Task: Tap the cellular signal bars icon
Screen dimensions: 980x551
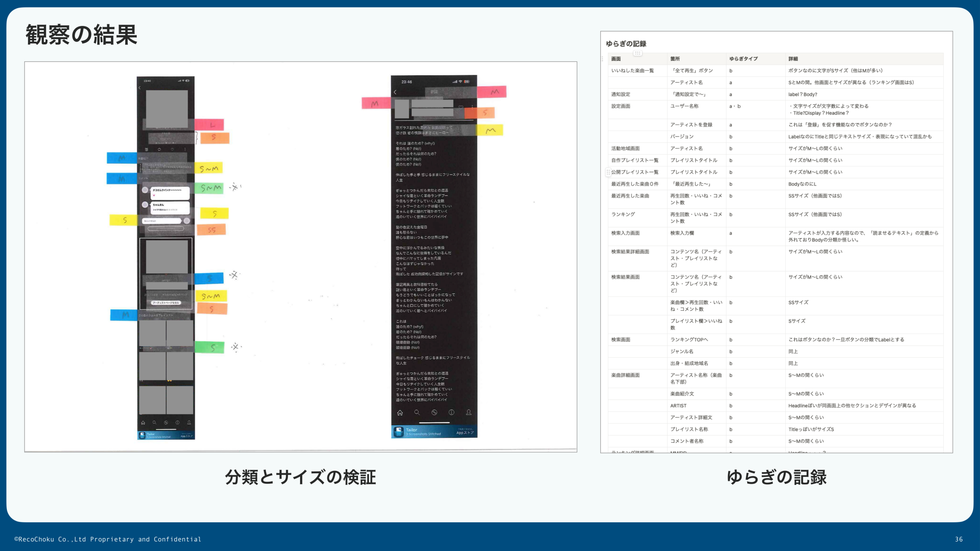Action: pyautogui.click(x=456, y=82)
